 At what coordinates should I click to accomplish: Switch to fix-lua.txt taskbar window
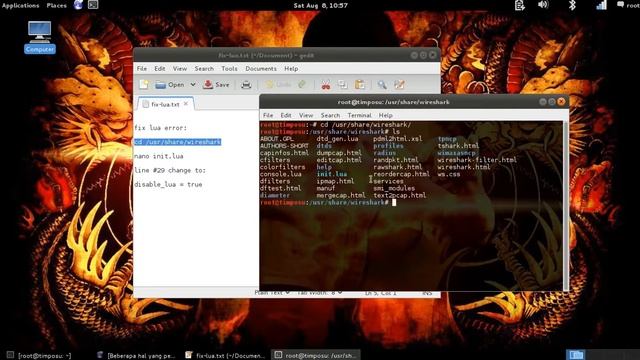pos(225,356)
